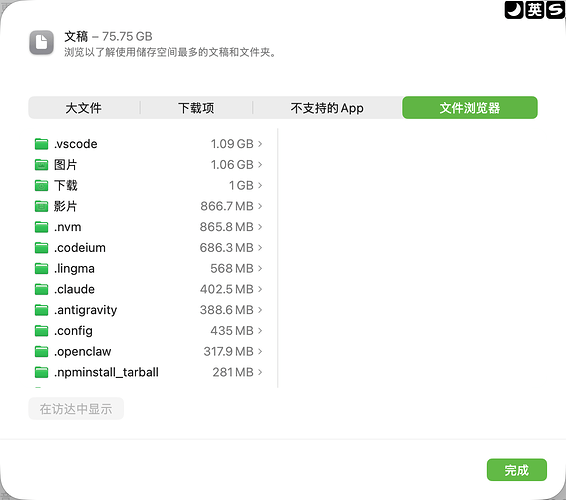Viewport: 566px width, 500px height.
Task: Select the .antigravity folder name
Action: click(x=86, y=310)
